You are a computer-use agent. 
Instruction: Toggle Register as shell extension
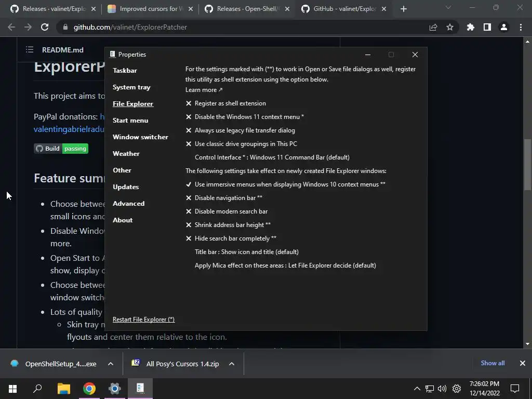pos(226,103)
